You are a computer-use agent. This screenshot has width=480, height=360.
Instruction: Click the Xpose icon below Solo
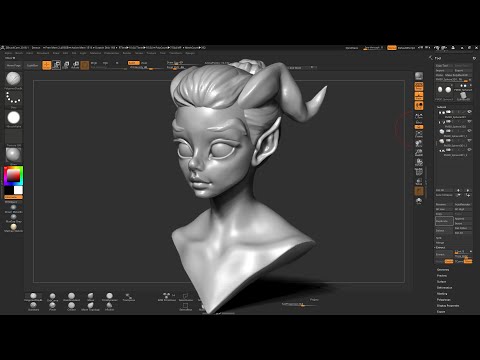419,201
